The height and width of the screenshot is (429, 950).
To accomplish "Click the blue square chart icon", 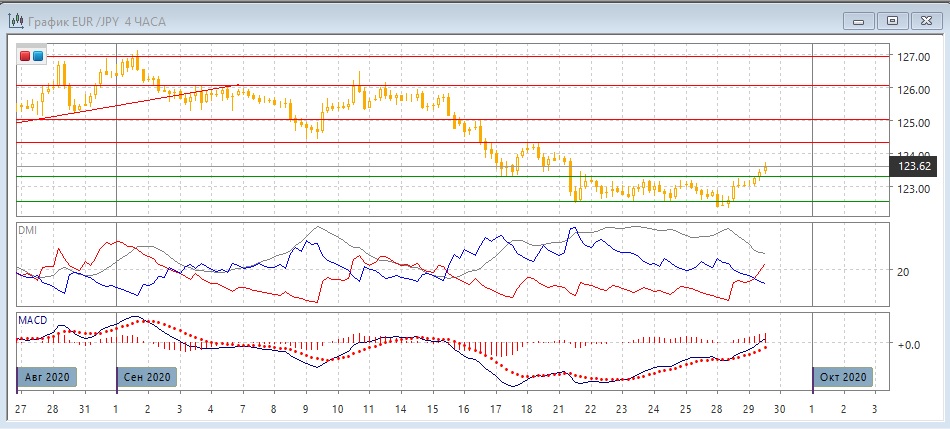I will [x=38, y=56].
